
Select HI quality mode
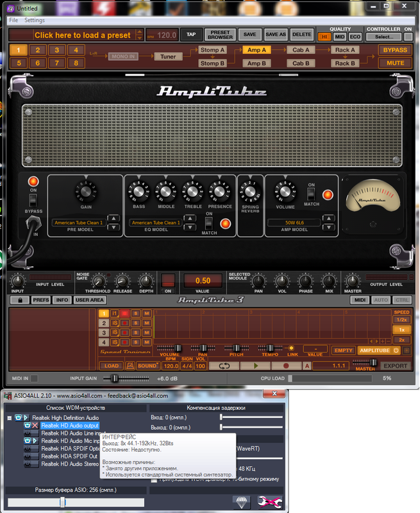[324, 37]
